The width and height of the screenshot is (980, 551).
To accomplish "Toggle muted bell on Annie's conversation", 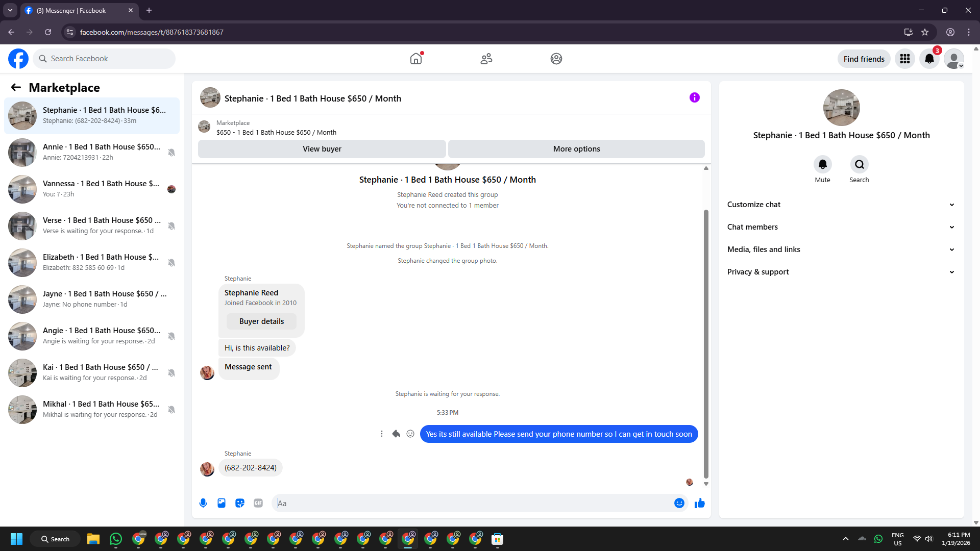I will tap(171, 153).
